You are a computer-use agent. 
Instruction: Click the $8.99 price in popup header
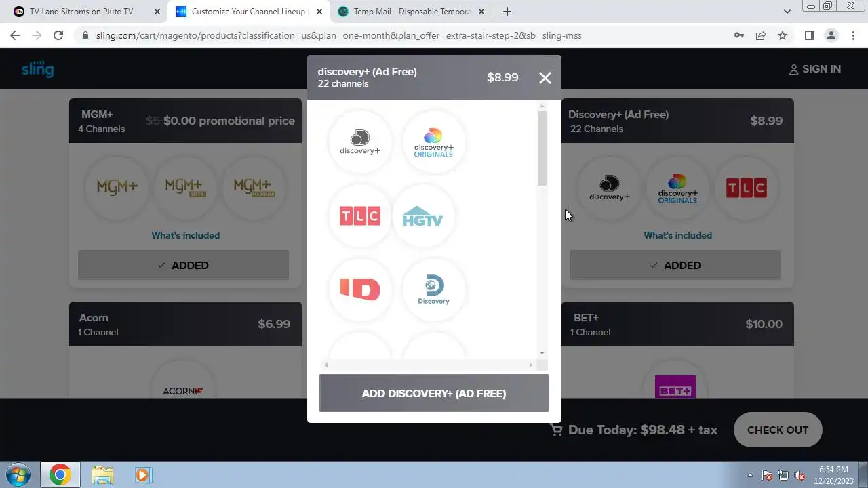point(502,77)
